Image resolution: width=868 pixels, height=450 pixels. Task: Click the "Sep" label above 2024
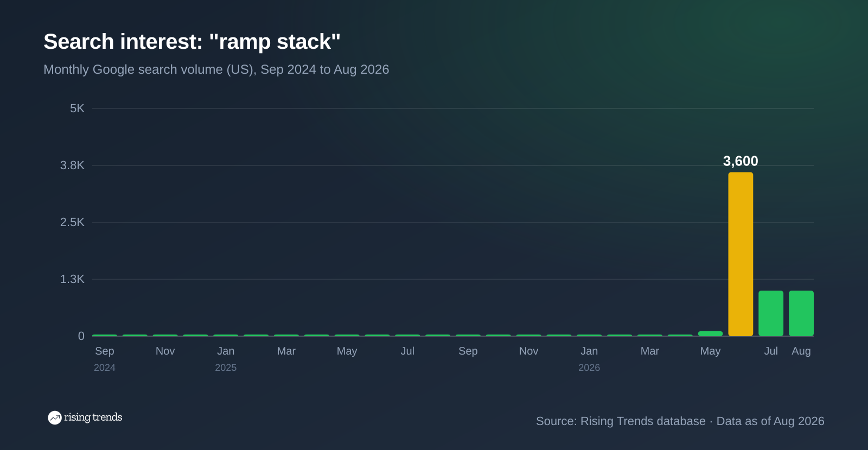105,351
